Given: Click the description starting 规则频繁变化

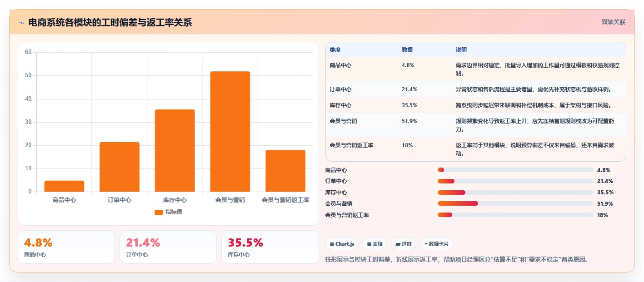Looking at the screenshot, I should pyautogui.click(x=535, y=125).
